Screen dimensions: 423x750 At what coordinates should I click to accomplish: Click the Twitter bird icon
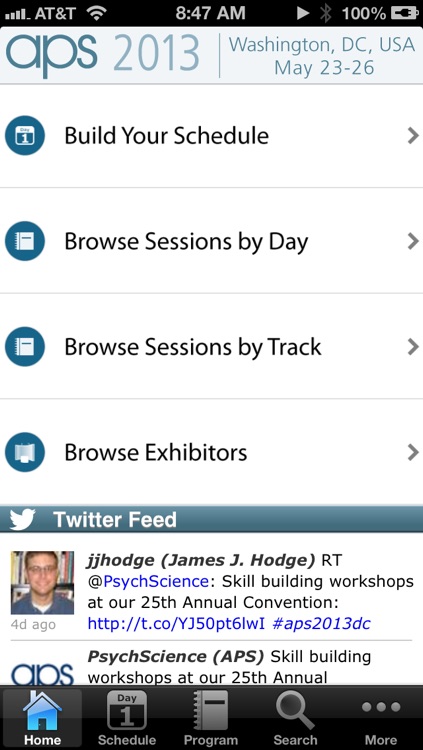[22, 519]
